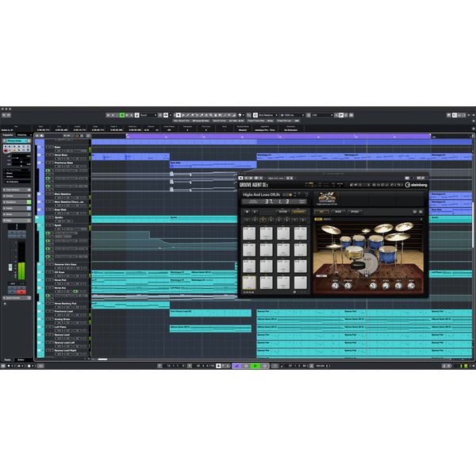Screen dimensions: 476x476
Task: Click the highlighted bottom-left drum pad
Action: (x=249, y=282)
